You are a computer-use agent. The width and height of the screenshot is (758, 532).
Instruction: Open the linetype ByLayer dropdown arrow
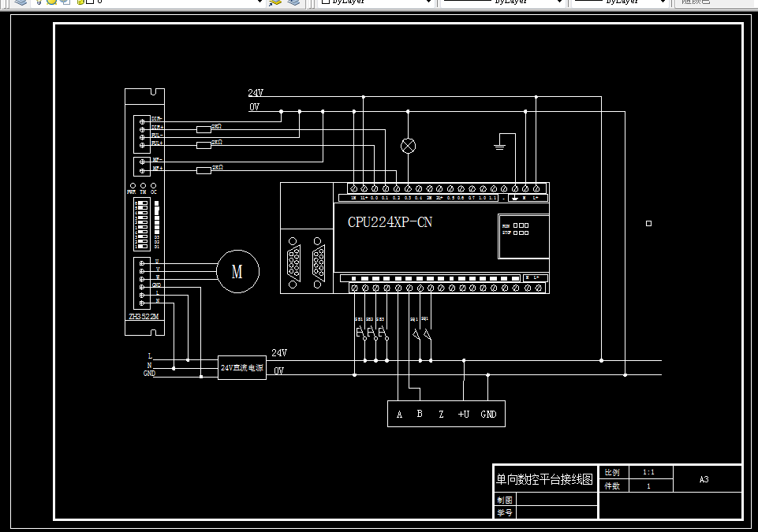559,2
